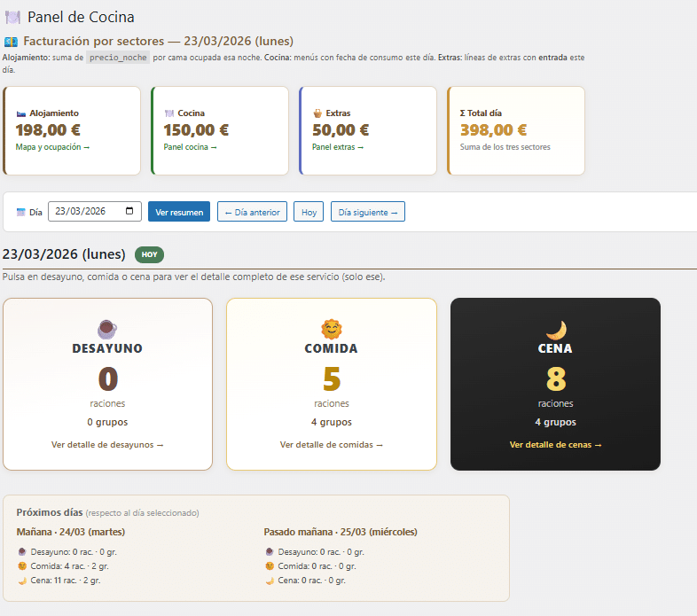Click the moon icon in Cena card
Image resolution: width=697 pixels, height=616 pixels.
(555, 330)
